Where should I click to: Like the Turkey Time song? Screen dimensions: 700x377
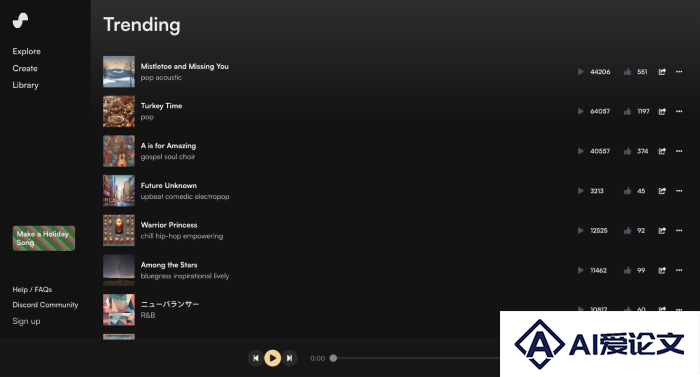(627, 111)
